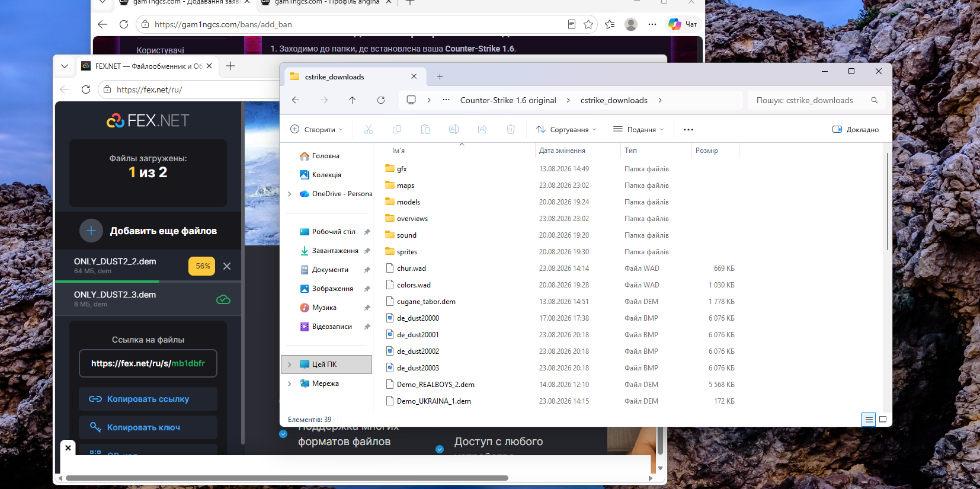Cancel the ONLY_DUST2_2.dem upload
This screenshot has height=489, width=980.
point(227,266)
